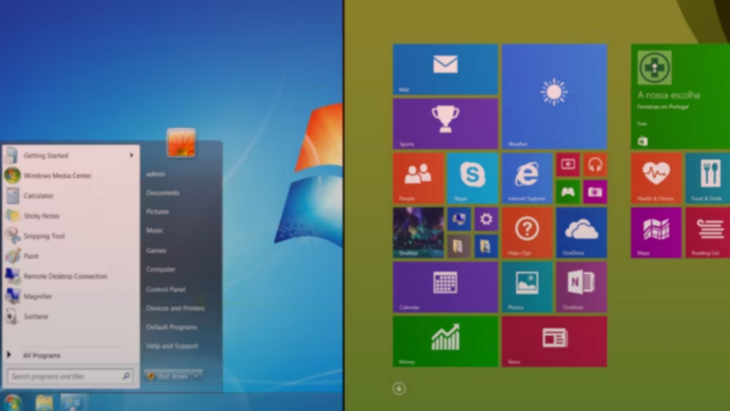Open the Maps tile

tap(656, 233)
